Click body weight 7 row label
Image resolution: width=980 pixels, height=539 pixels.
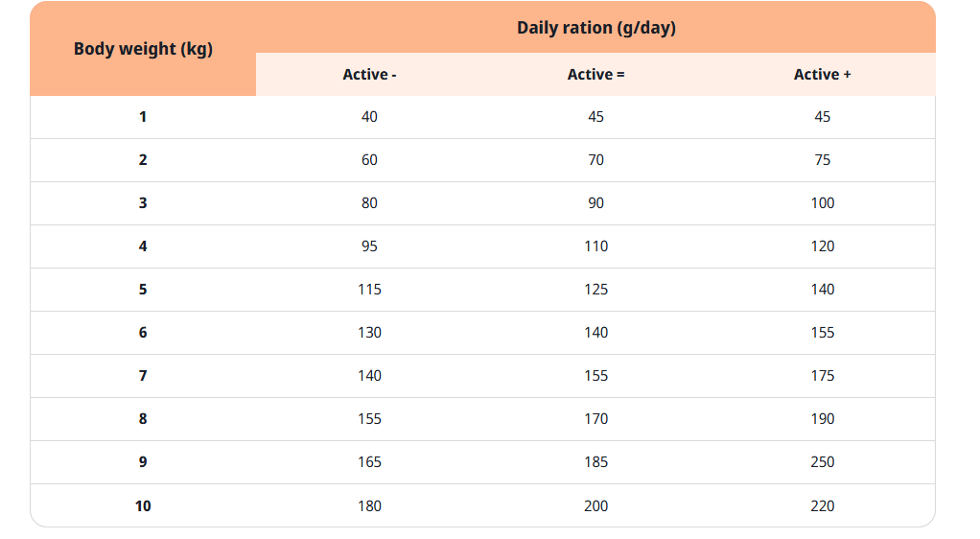[143, 376]
